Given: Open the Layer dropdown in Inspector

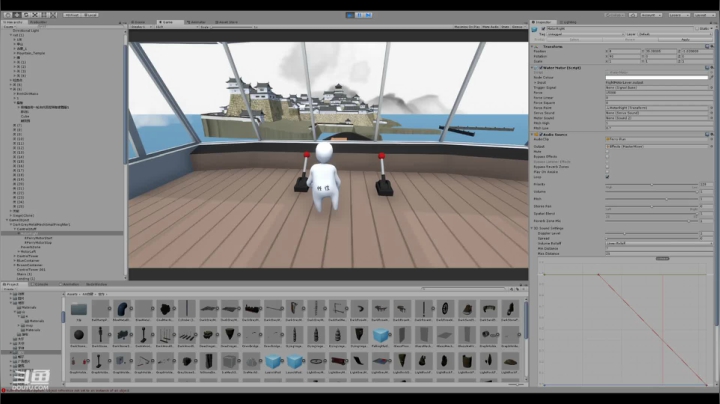Looking at the screenshot, I should point(675,34).
